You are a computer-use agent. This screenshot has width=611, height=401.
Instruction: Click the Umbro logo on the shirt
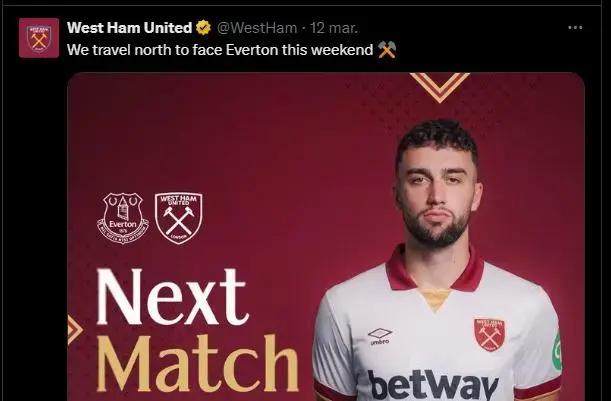[379, 335]
